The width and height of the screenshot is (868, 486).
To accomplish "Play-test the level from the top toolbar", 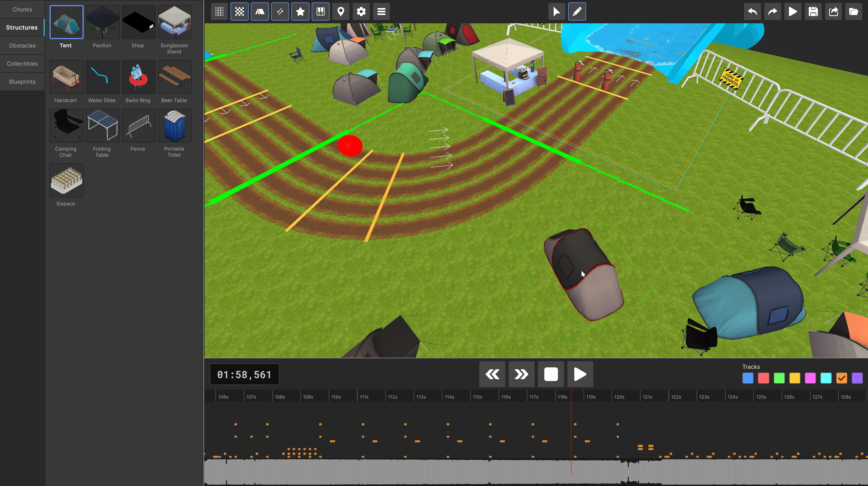I will 793,12.
